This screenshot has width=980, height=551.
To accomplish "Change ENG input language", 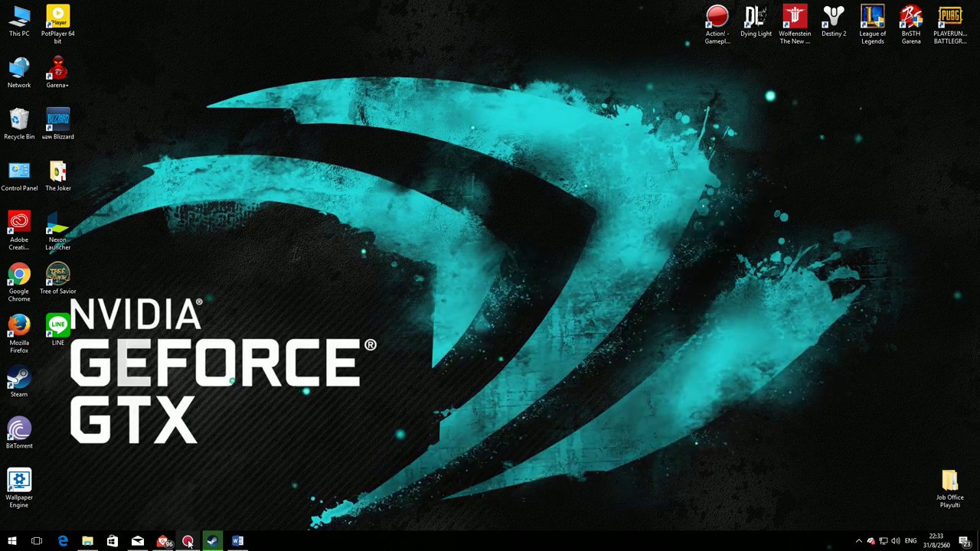I will (910, 541).
